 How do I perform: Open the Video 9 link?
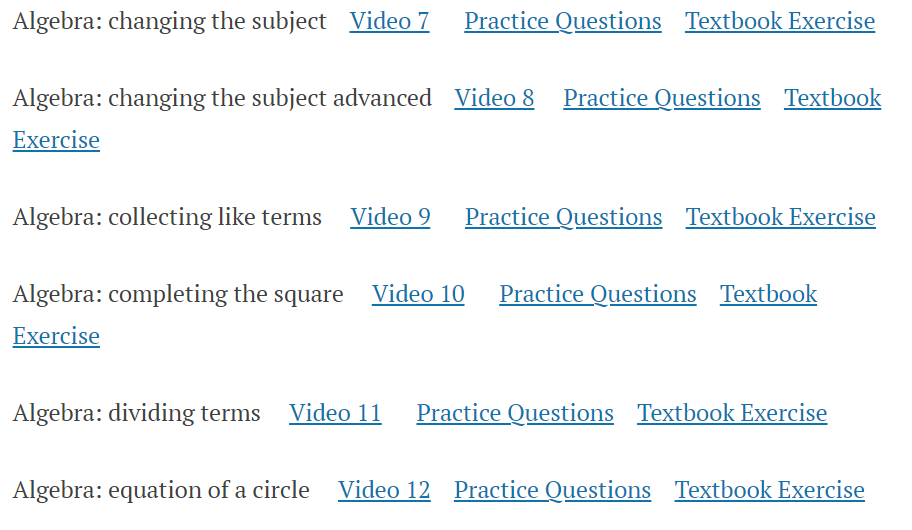pos(390,218)
